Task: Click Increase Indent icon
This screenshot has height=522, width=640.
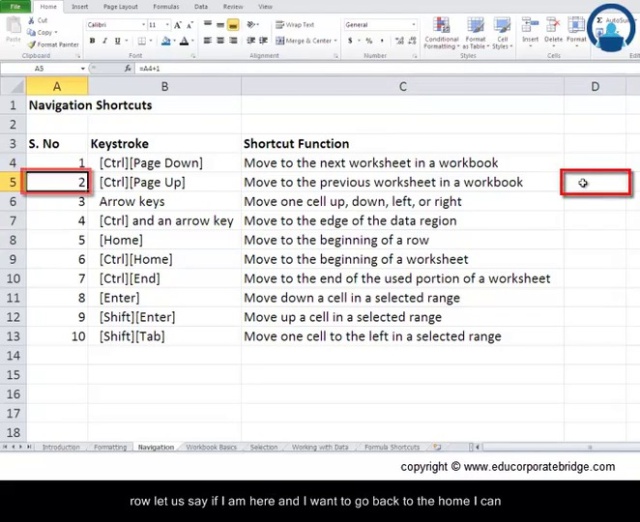Action: click(x=264, y=40)
